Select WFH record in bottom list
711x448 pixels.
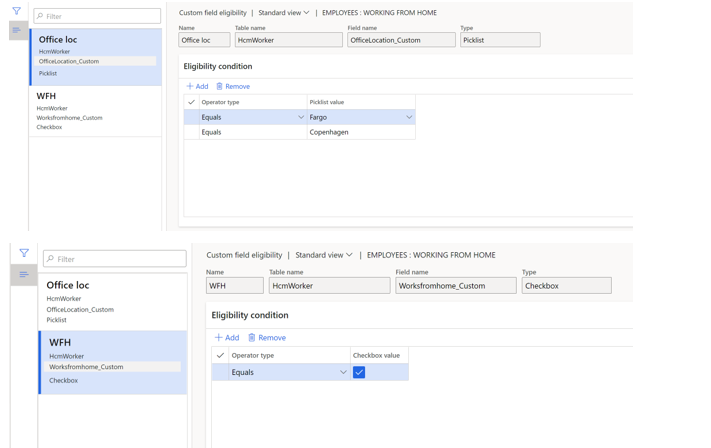point(113,362)
